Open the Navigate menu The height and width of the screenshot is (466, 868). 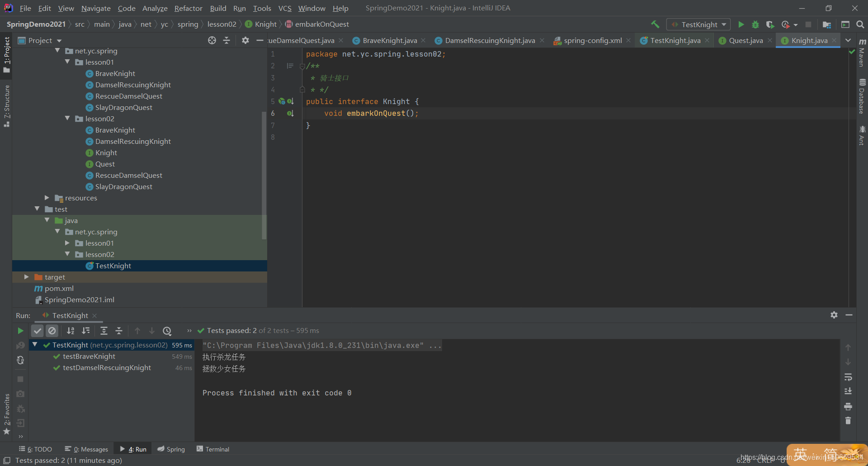coord(96,8)
